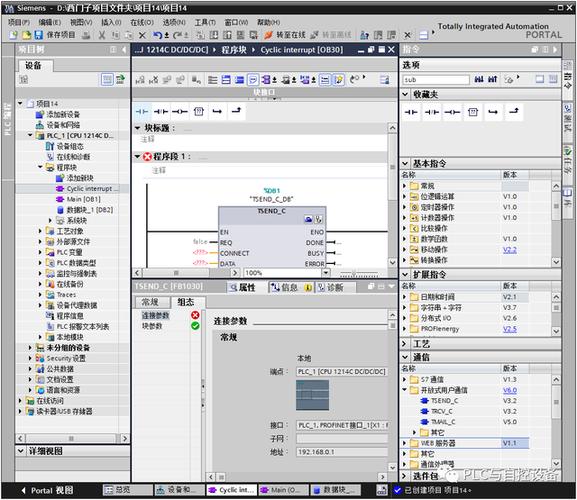Click the Undo icon in main toolbar
This screenshot has width=577, height=500.
click(x=157, y=35)
